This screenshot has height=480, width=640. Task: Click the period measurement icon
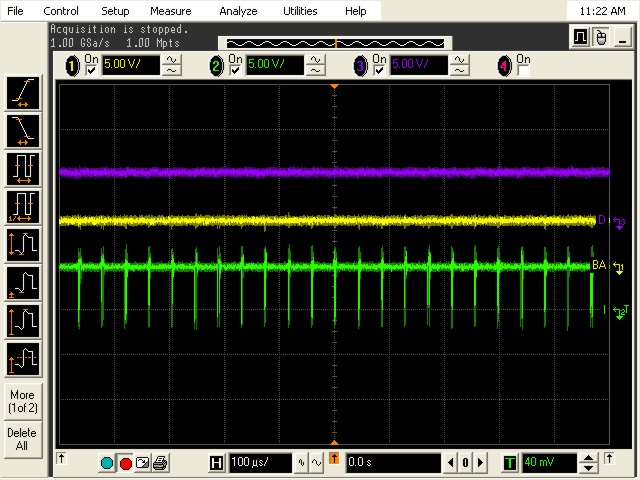(23, 168)
